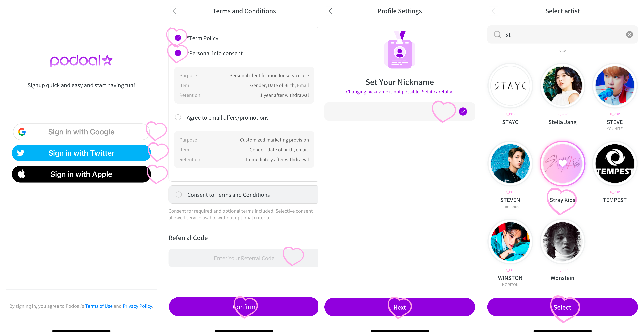Check Consent to Terms and Conditions
The height and width of the screenshot is (335, 644).
tap(179, 195)
